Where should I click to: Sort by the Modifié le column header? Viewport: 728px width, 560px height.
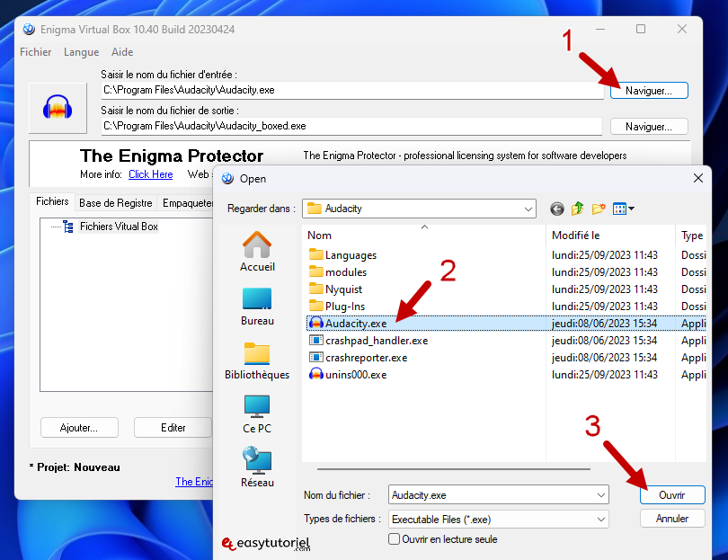point(610,236)
